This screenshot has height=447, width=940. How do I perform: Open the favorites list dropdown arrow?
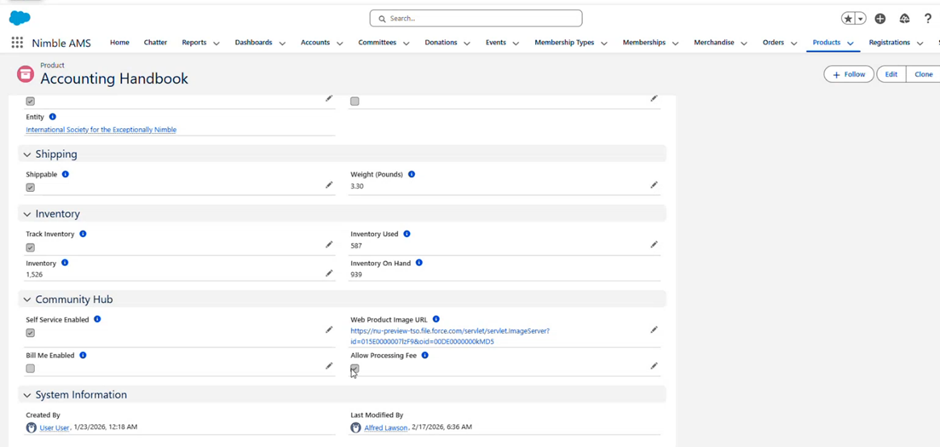[861, 19]
